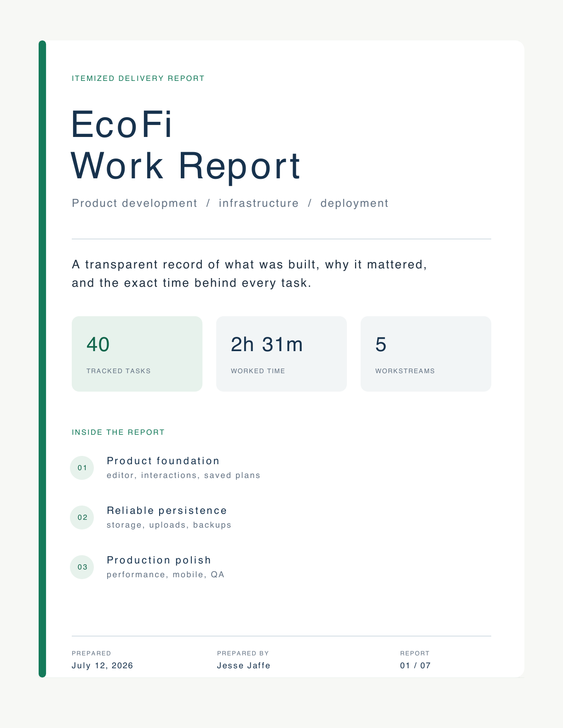Click 'editor, interactions, saved plans' text

(x=184, y=476)
